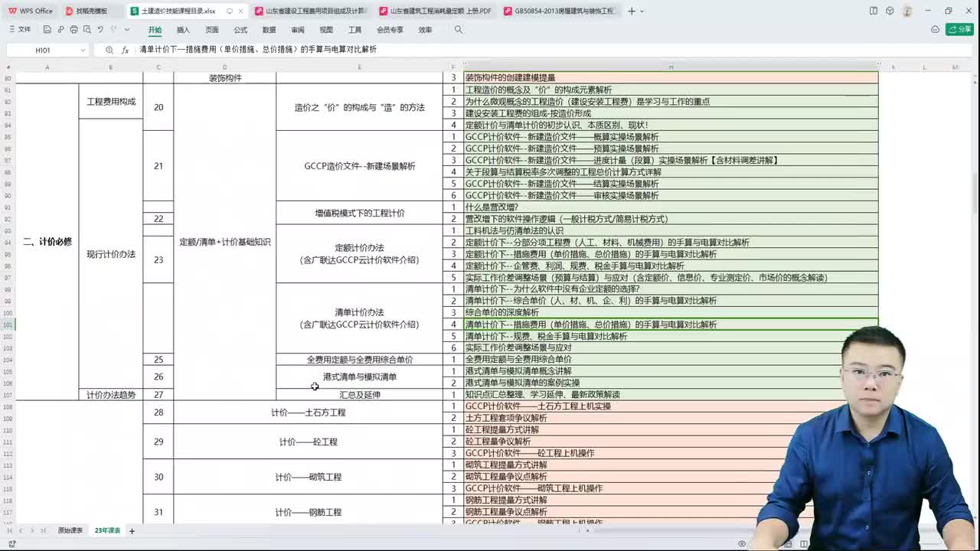This screenshot has width=980, height=551.
Task: Click the display icon on xlsx tab
Action: tap(229, 11)
